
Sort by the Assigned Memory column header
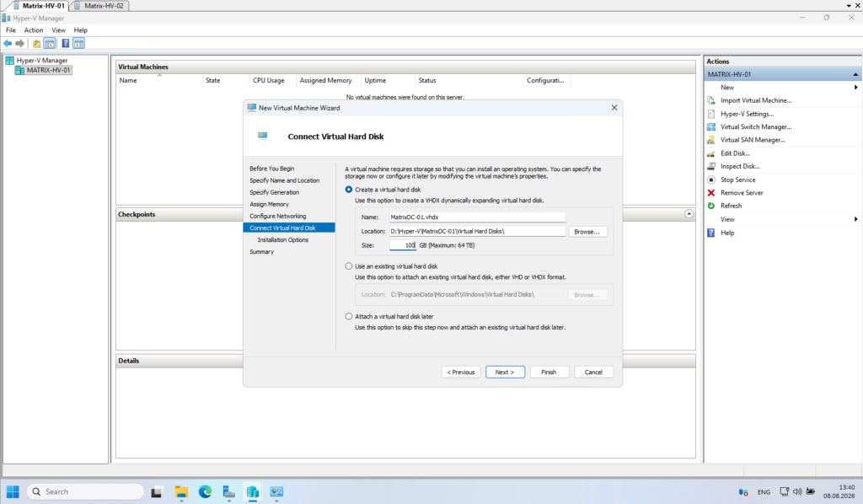(x=328, y=80)
